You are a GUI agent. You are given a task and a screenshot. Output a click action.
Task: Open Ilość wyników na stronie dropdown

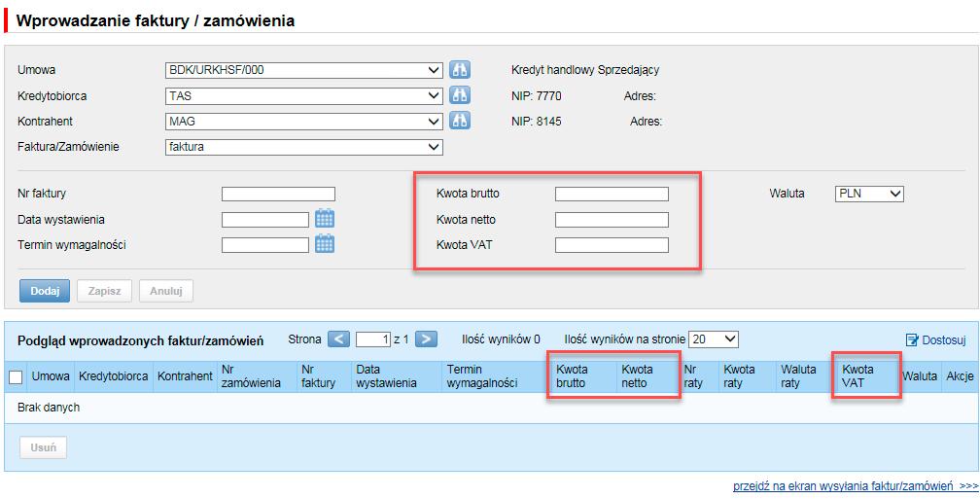pos(714,339)
